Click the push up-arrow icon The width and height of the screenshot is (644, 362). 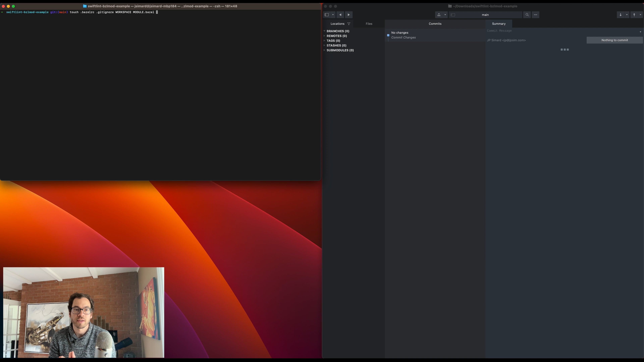tap(634, 15)
